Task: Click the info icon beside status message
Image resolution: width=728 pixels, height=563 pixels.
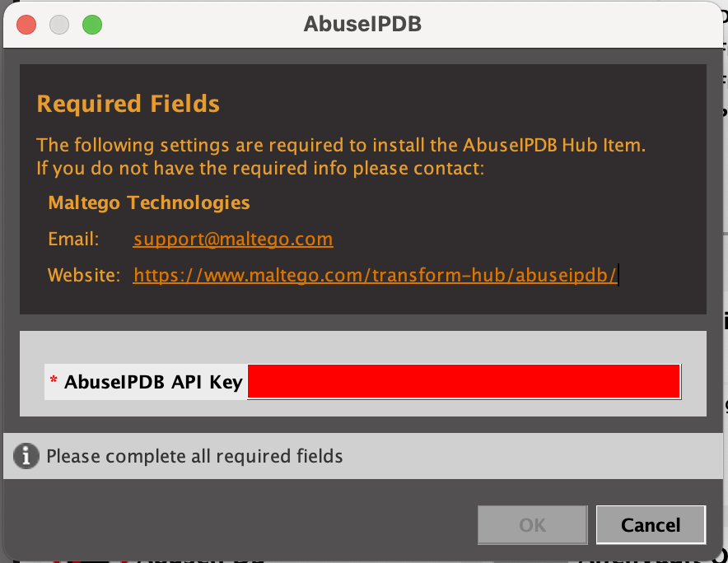Action: click(x=26, y=456)
